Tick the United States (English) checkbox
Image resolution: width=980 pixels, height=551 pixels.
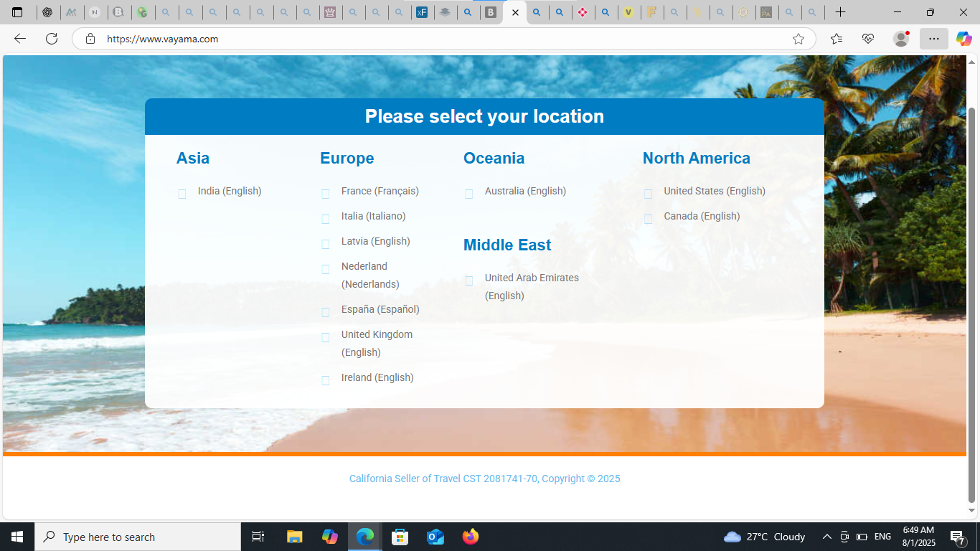click(648, 194)
